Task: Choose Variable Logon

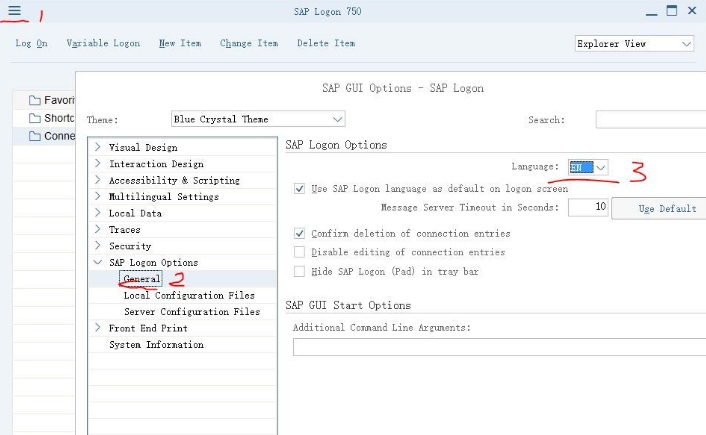Action: pos(103,43)
